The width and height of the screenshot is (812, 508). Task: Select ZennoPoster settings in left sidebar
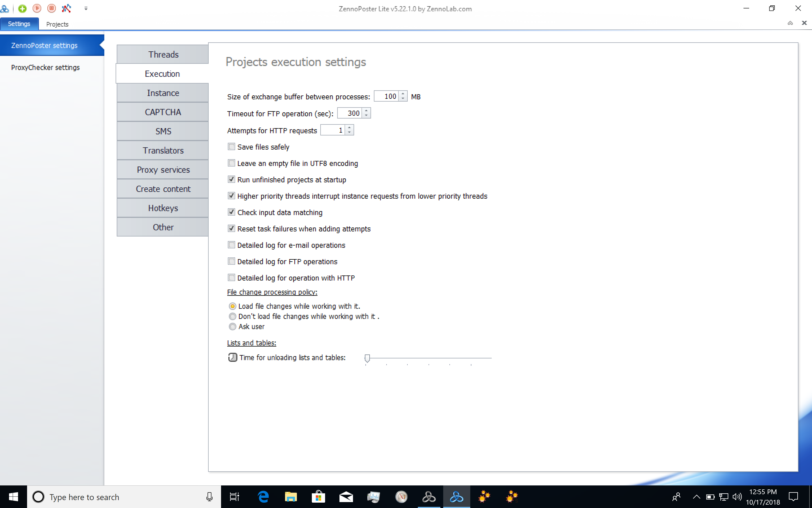[x=52, y=45]
